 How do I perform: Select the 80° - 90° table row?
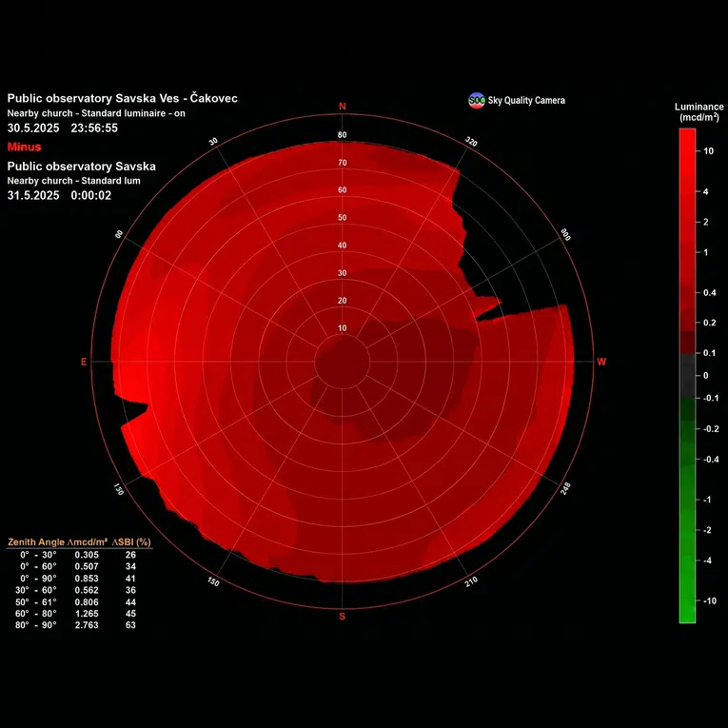pos(76,625)
